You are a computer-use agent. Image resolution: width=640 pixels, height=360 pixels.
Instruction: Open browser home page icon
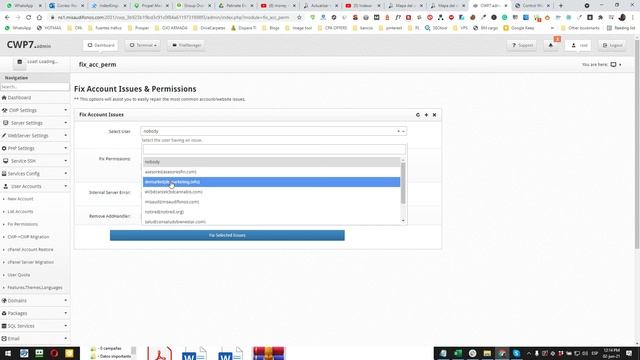pyautogui.click(x=39, y=18)
